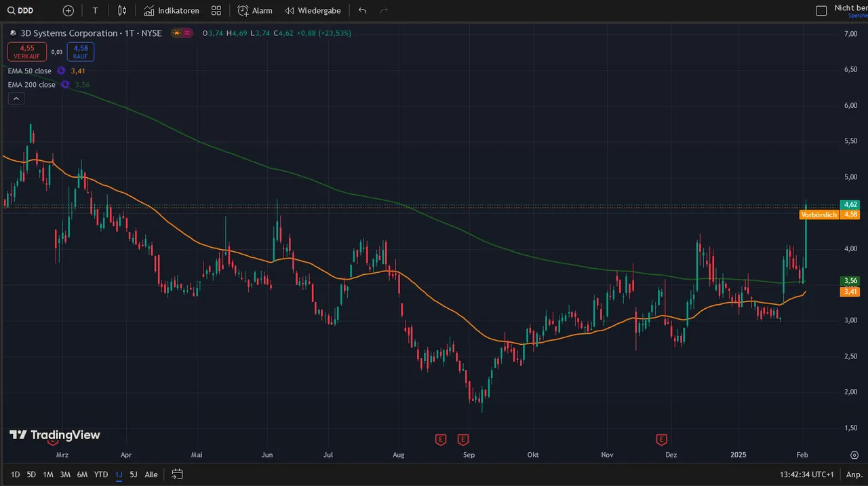Open earnings marker before Sep label

[463, 440]
